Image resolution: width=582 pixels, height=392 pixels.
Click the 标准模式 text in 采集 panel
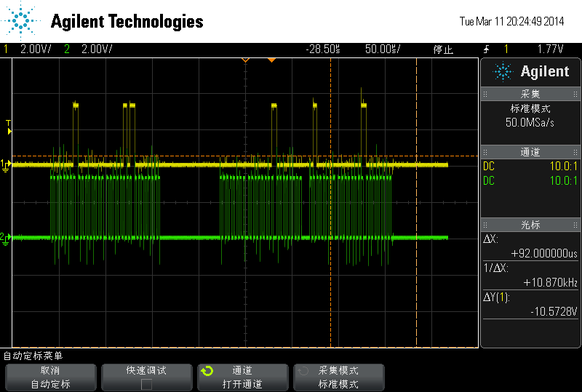530,109
